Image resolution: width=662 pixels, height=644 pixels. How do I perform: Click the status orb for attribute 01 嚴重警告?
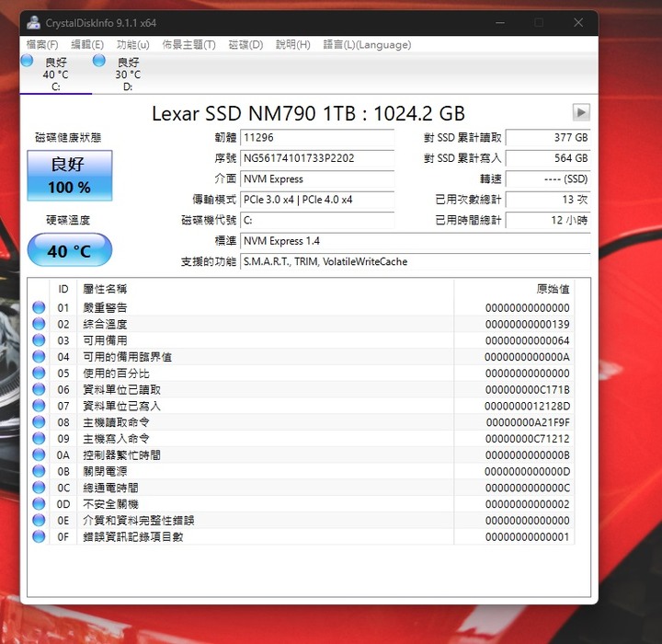pos(39,307)
